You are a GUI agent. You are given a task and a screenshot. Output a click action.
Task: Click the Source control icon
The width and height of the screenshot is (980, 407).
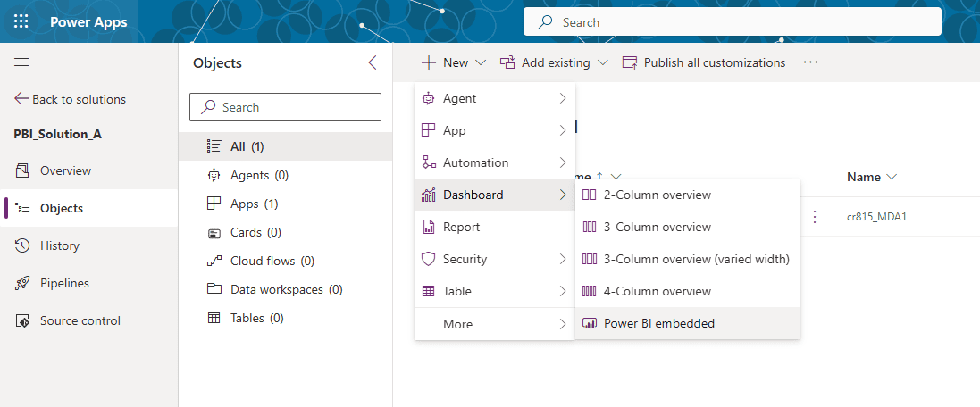21,320
